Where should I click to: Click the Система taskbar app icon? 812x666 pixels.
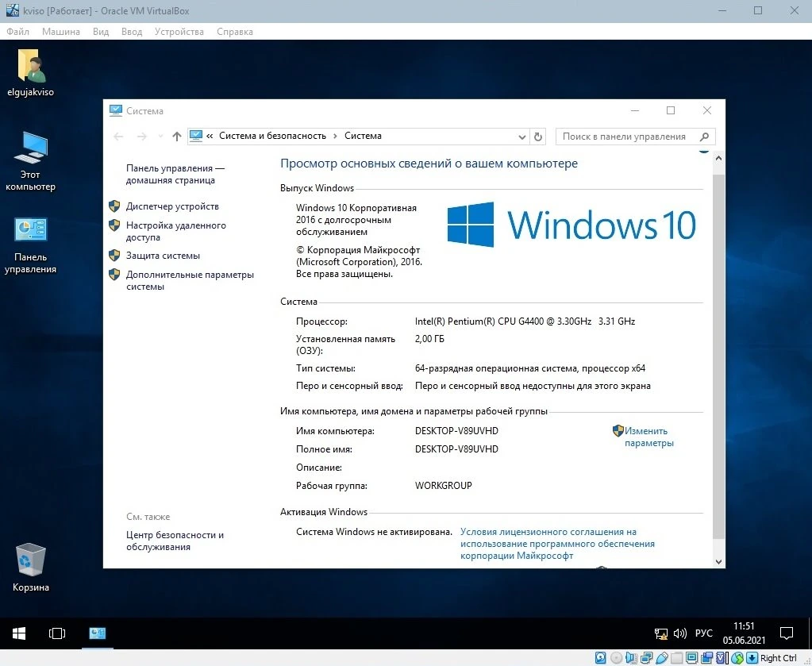coord(98,633)
